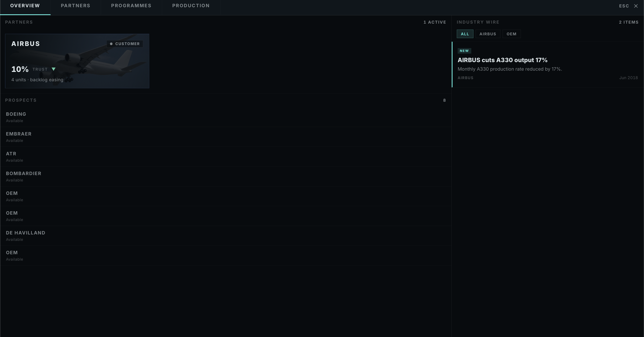The image size is (644, 337).
Task: Click the NEW badge on the wire item
Action: pos(464,51)
